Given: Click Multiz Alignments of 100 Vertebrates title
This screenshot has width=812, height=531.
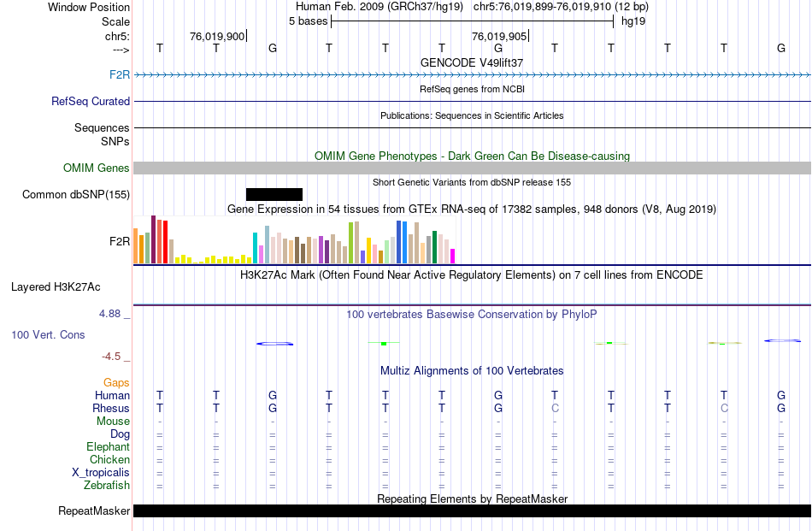Looking at the screenshot, I should [472, 371].
